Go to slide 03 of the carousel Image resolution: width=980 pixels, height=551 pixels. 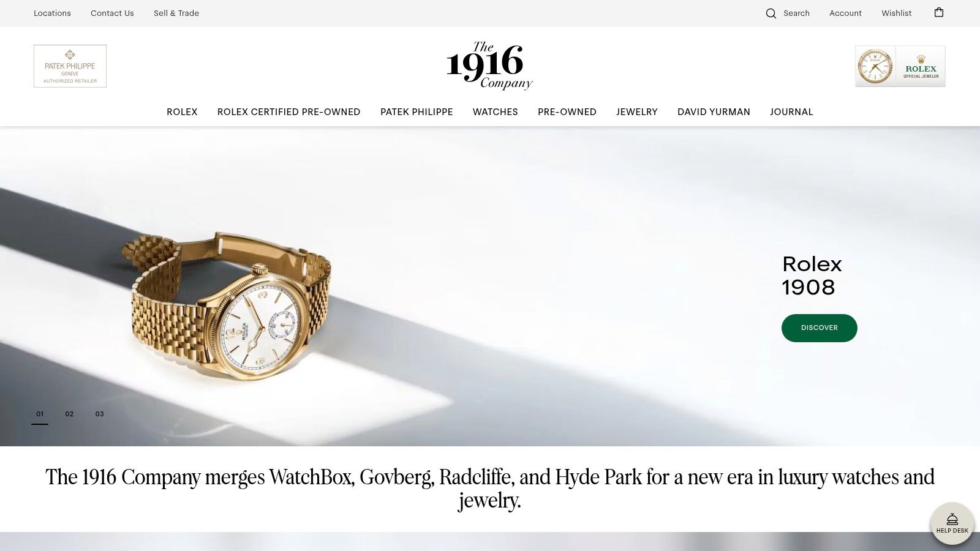pos(99,414)
